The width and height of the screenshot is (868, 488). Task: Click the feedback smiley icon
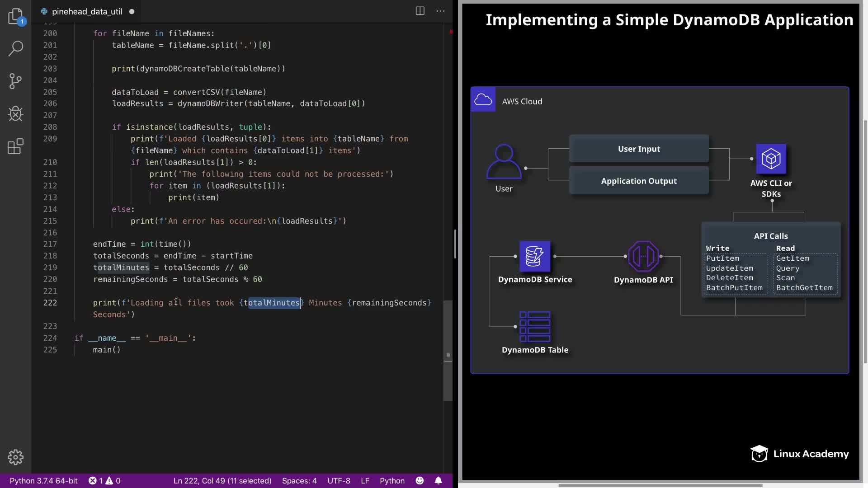pyautogui.click(x=420, y=481)
